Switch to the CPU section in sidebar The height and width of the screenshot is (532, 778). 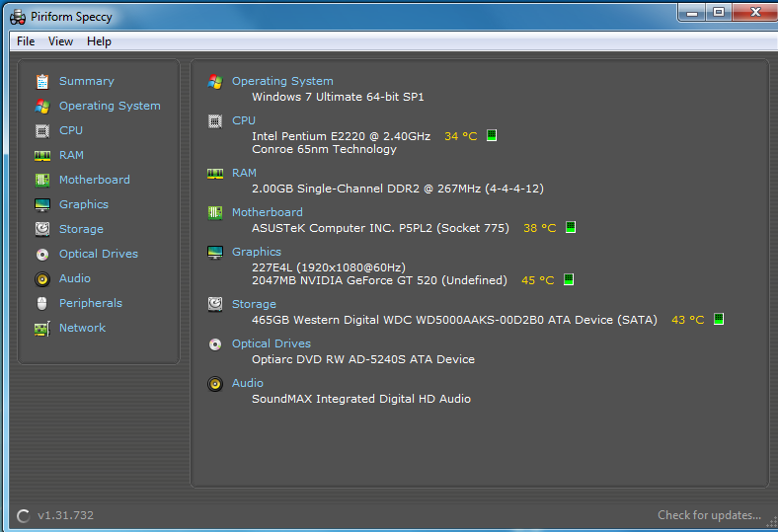point(71,131)
